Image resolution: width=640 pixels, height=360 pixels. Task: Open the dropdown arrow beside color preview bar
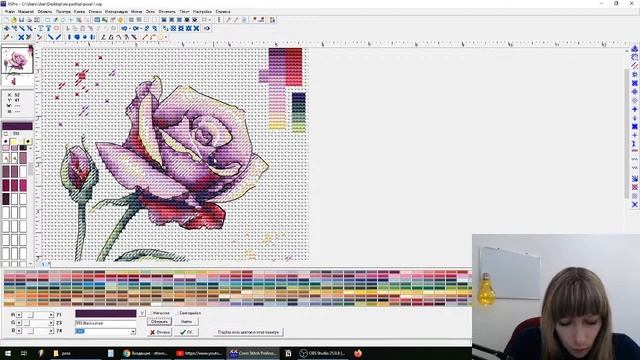142,313
